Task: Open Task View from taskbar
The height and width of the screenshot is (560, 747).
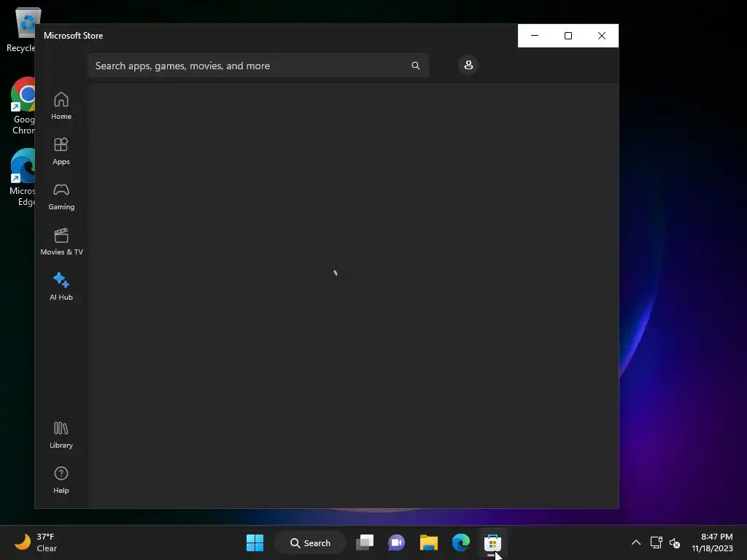Action: pyautogui.click(x=365, y=542)
